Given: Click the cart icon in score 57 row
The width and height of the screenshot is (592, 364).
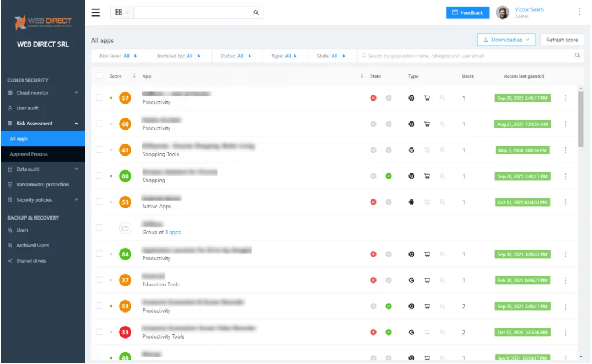Looking at the screenshot, I should tap(427, 98).
